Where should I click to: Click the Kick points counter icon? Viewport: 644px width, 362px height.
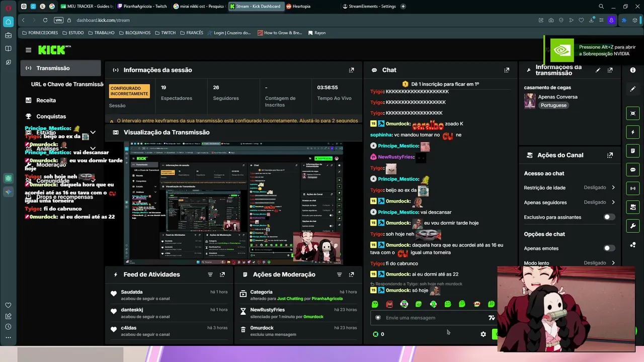point(375,334)
